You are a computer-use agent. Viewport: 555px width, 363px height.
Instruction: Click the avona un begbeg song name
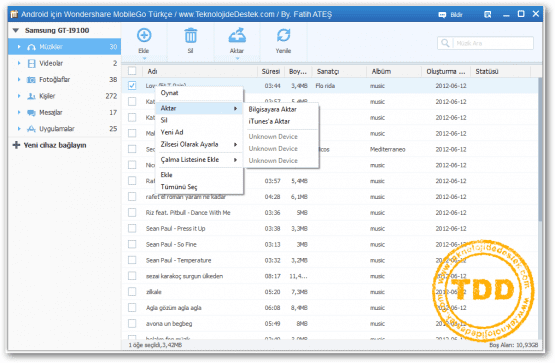[x=169, y=323]
